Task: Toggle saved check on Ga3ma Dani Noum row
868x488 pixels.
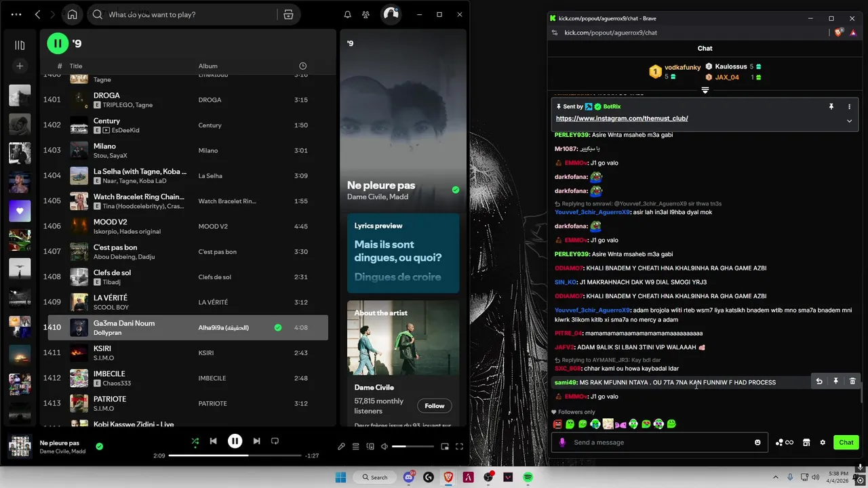Action: [x=277, y=327]
